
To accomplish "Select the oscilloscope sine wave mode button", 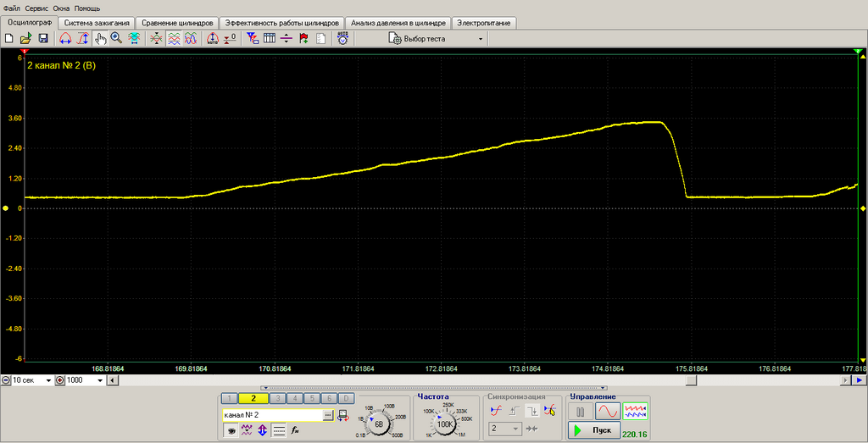I will coord(607,412).
